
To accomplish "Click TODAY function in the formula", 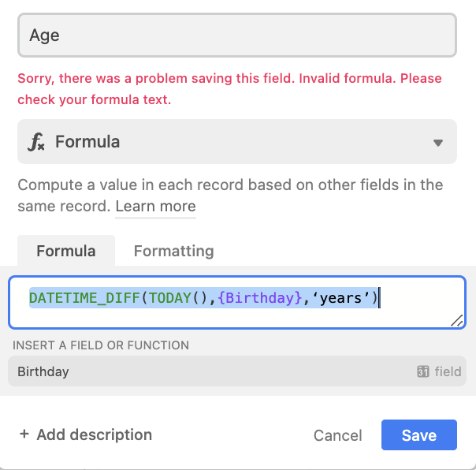I will point(169,298).
